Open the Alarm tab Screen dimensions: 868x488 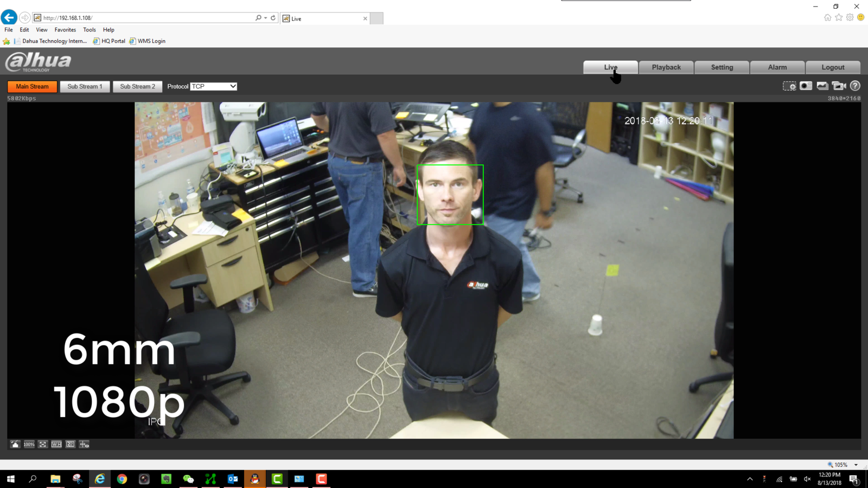(777, 67)
